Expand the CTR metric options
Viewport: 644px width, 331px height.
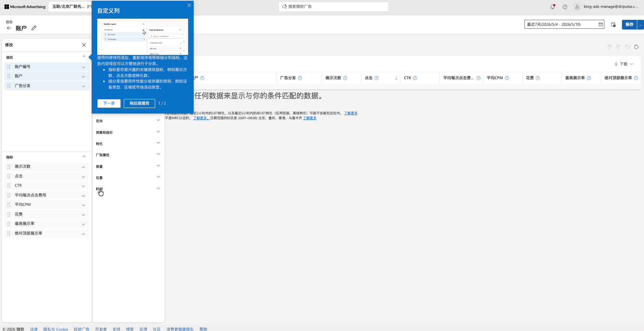pyautogui.click(x=83, y=186)
